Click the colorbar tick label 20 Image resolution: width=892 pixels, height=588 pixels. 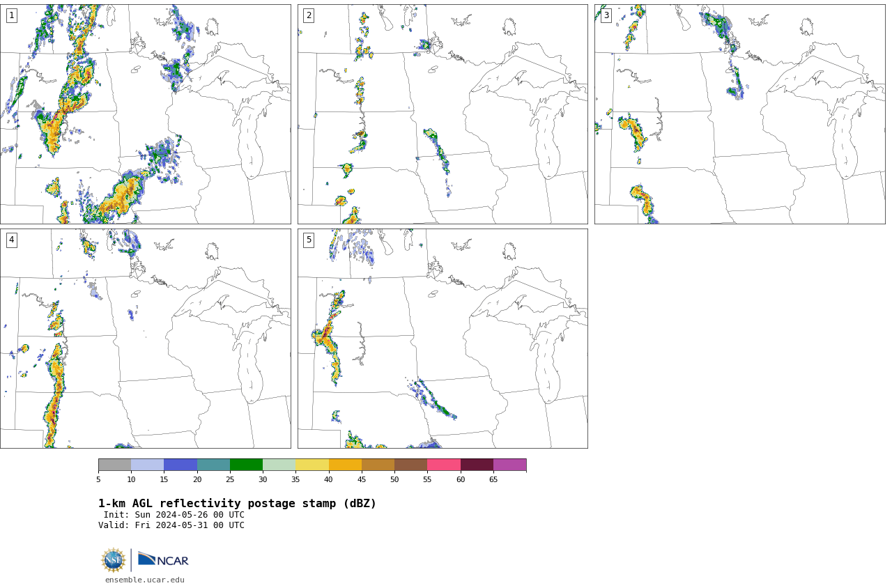click(197, 479)
